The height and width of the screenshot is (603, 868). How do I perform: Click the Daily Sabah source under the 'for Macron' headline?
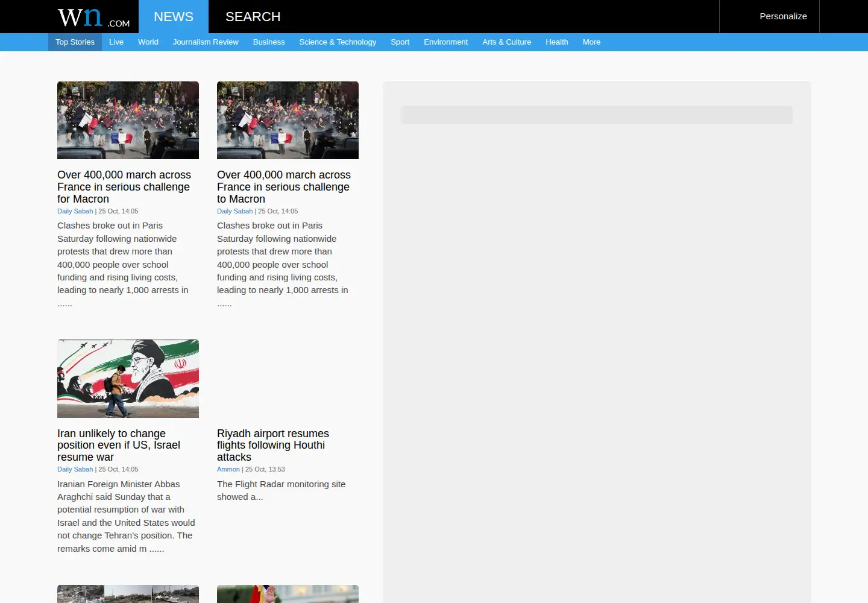75,211
